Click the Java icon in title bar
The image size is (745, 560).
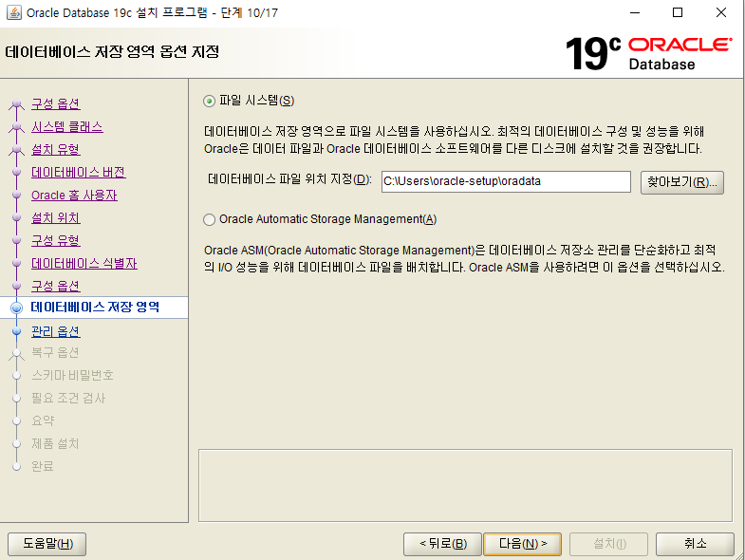[14, 13]
